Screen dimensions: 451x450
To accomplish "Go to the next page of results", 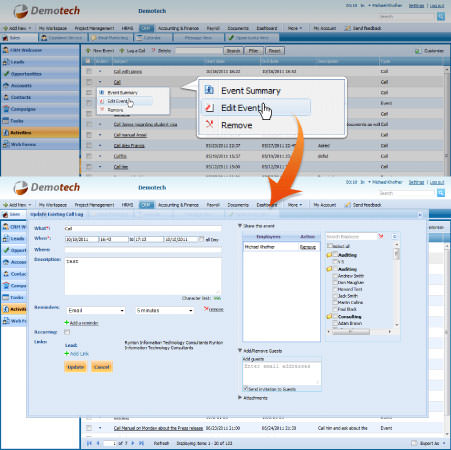I will pos(133,443).
